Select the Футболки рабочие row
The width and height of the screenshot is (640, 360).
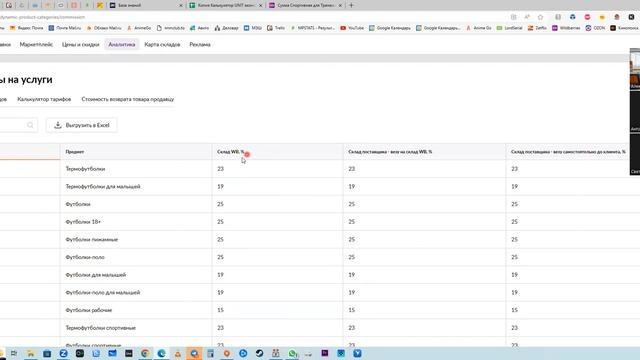89,310
